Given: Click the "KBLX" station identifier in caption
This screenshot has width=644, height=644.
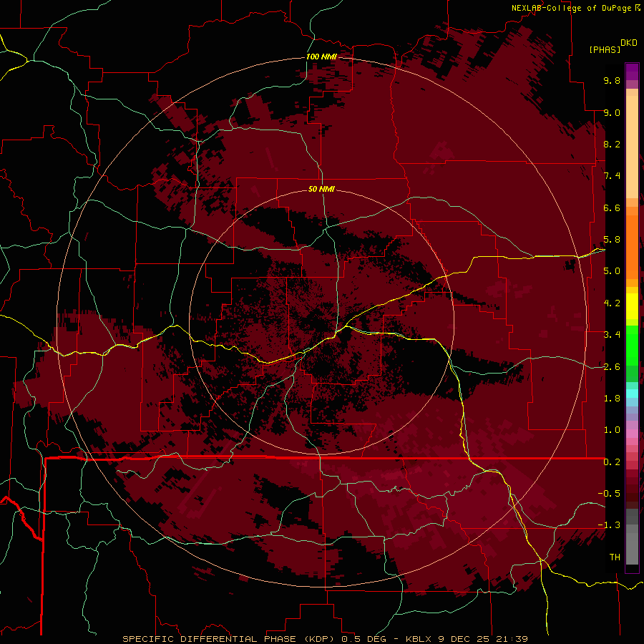Looking at the screenshot, I should pos(419,639).
